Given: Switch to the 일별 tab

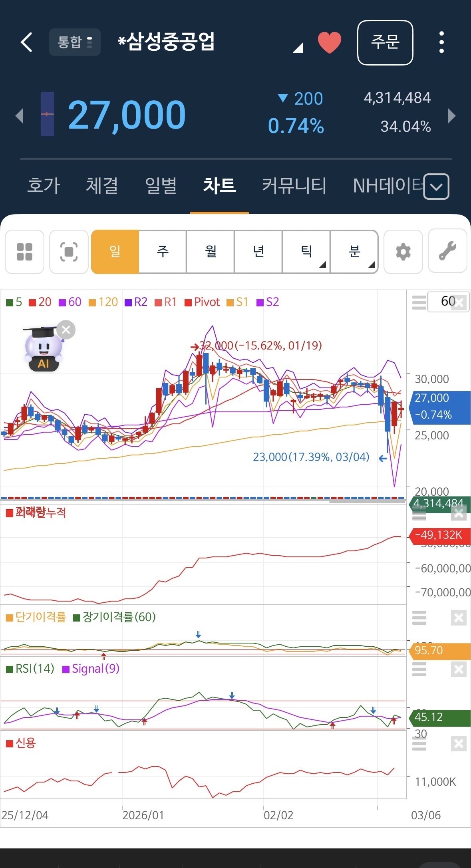Looking at the screenshot, I should point(161,186).
